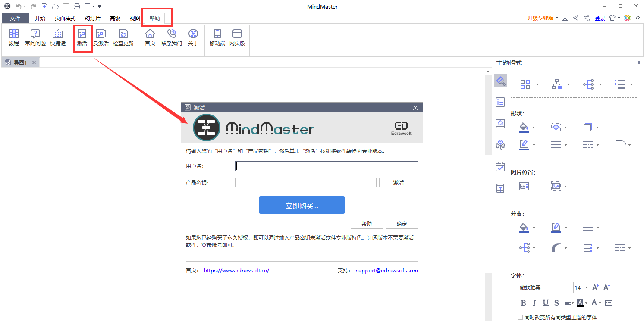Click the 用户名 input field

tap(327, 166)
